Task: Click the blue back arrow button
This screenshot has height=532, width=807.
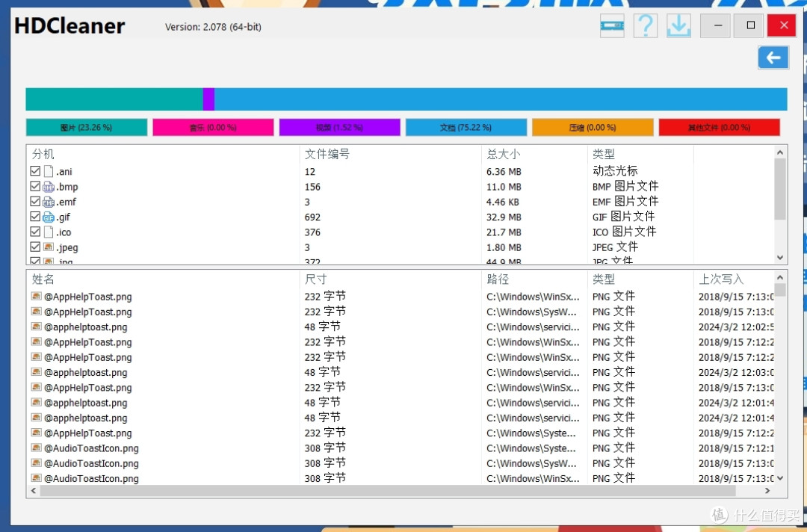Action: coord(773,57)
